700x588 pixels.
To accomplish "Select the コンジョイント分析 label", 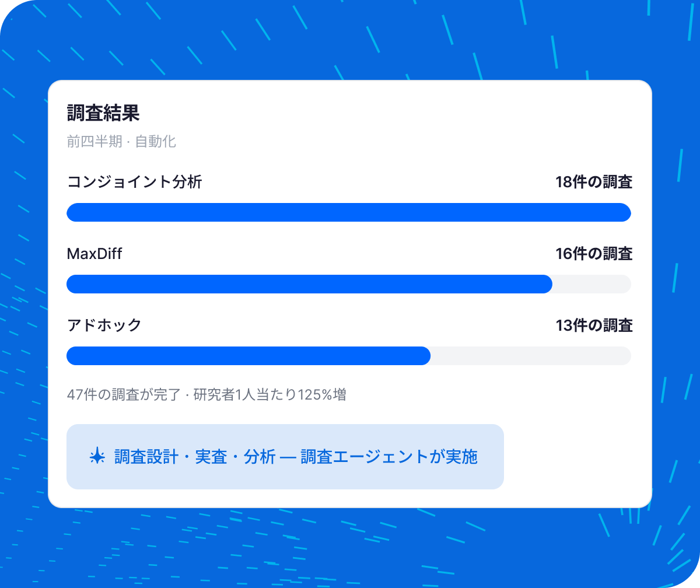I will [135, 182].
